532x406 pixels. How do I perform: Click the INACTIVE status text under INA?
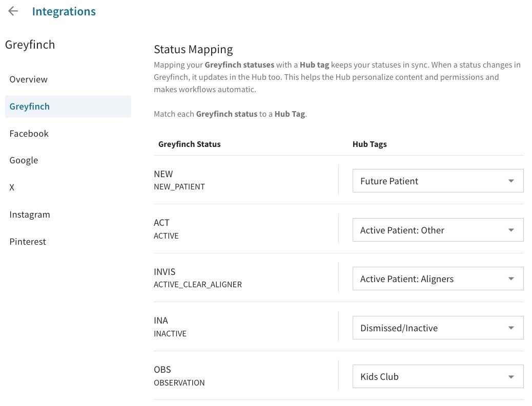click(170, 334)
